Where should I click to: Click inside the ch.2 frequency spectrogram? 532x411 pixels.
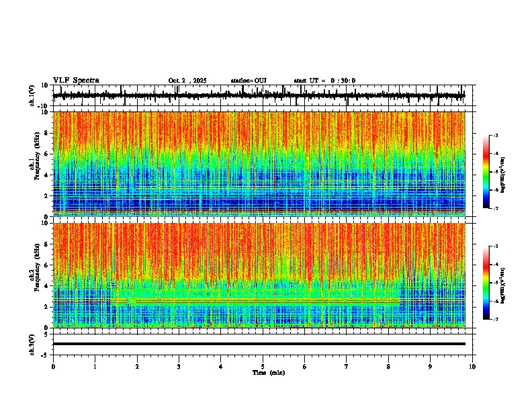point(259,275)
